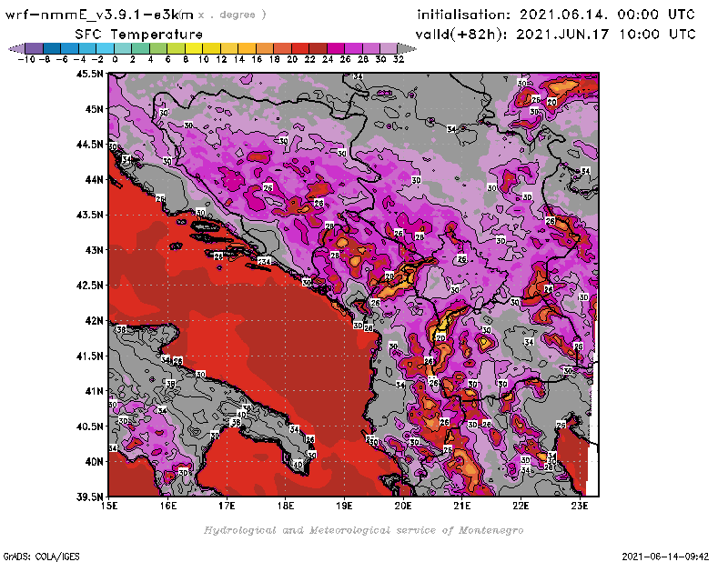This screenshot has width=728, height=562.
Task: Click the '44N' latitude label
Action: tap(95, 179)
